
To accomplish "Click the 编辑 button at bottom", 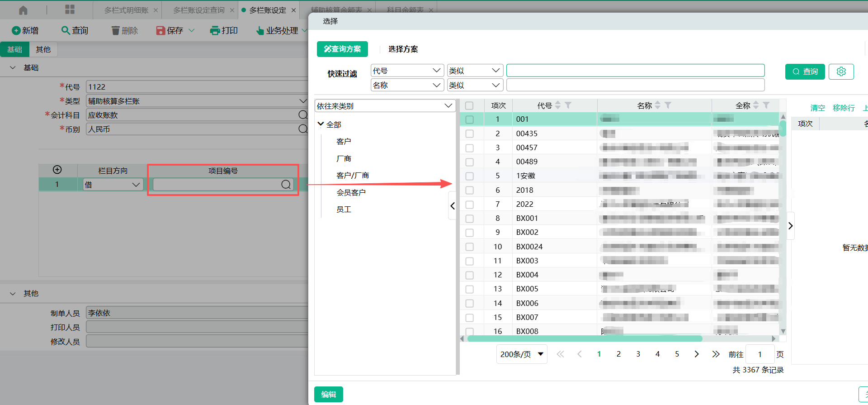I will pyautogui.click(x=329, y=394).
